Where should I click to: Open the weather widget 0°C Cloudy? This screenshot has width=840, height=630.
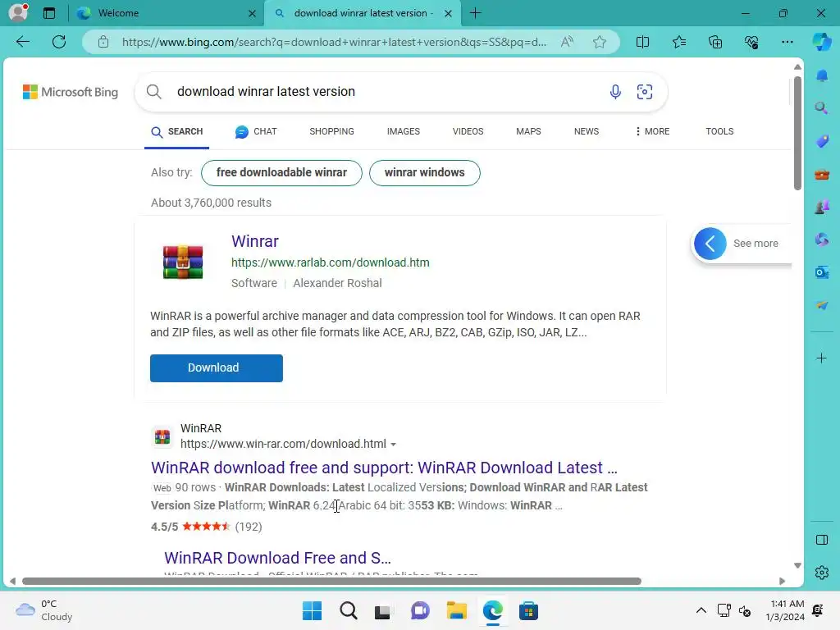(44, 610)
